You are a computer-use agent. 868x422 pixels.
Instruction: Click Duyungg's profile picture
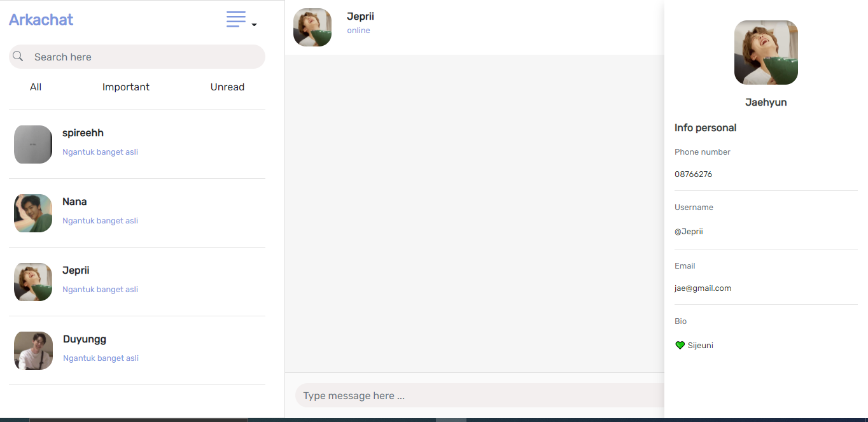coord(32,351)
